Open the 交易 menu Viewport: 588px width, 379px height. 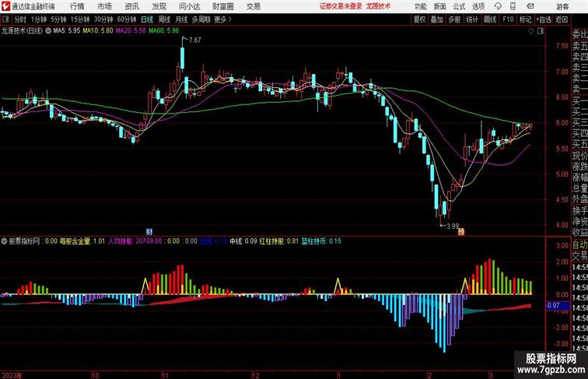(x=254, y=6)
